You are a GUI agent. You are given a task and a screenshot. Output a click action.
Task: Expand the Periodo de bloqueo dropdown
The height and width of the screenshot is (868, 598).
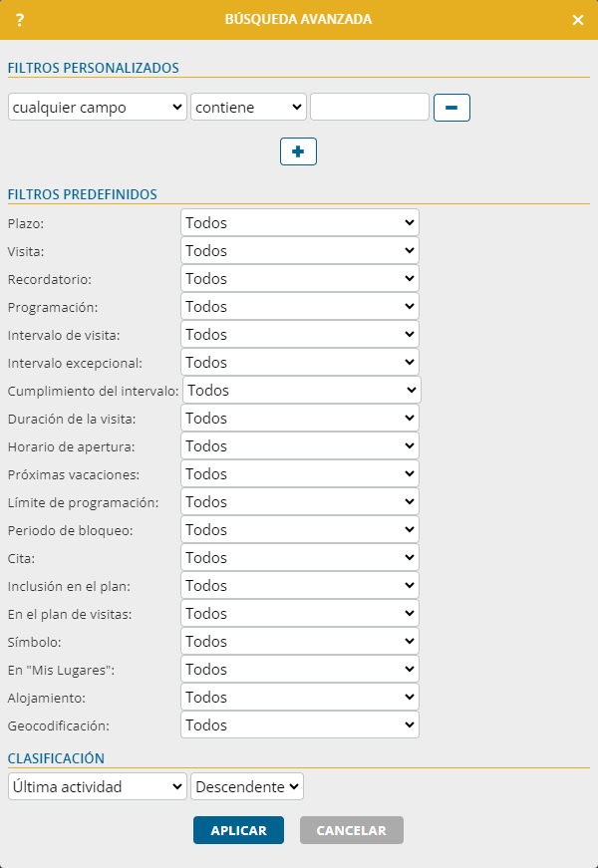click(300, 530)
